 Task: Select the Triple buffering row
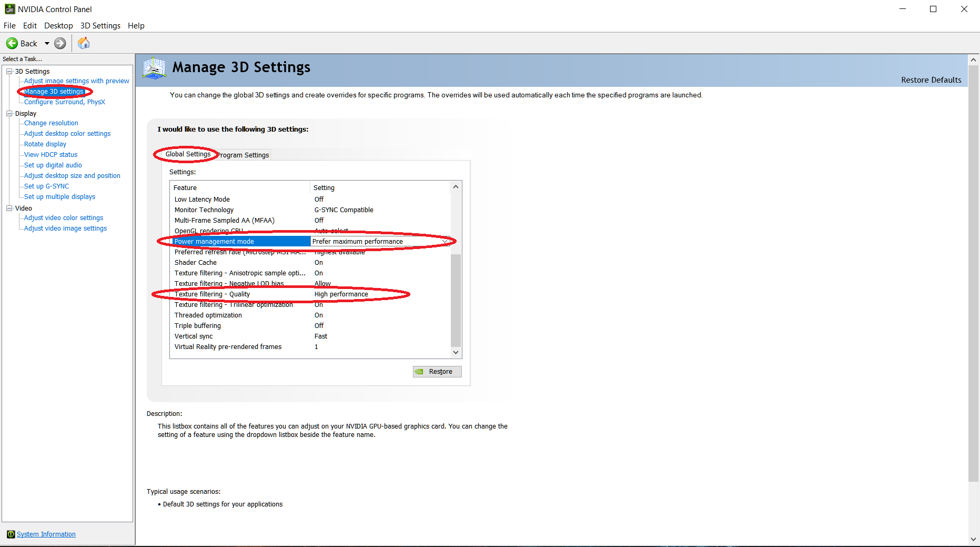pyautogui.click(x=310, y=326)
